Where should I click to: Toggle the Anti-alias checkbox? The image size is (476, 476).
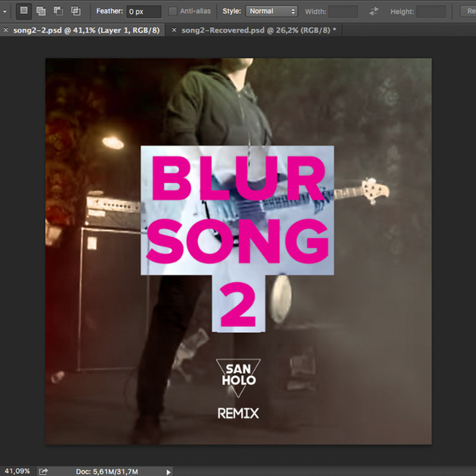(x=173, y=11)
